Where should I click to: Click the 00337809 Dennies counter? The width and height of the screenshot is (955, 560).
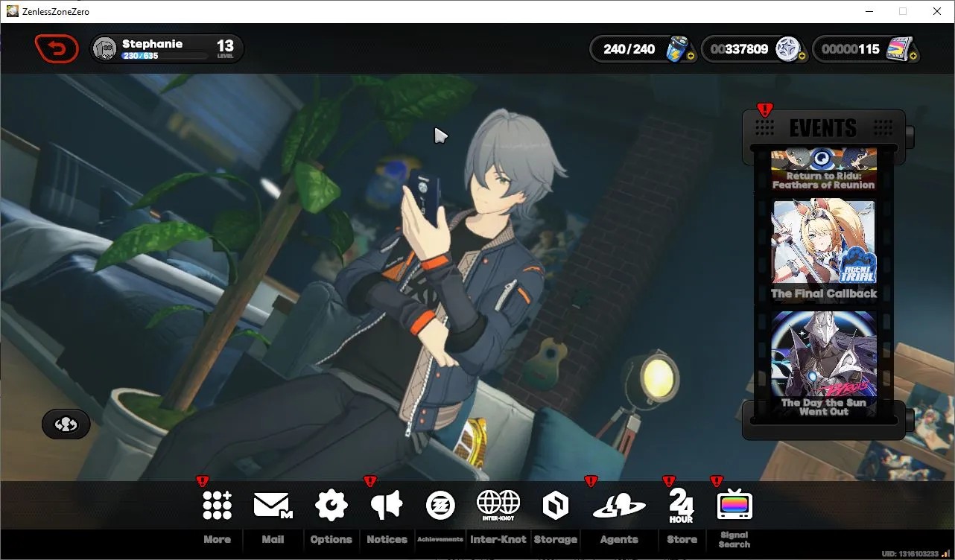[x=739, y=49]
